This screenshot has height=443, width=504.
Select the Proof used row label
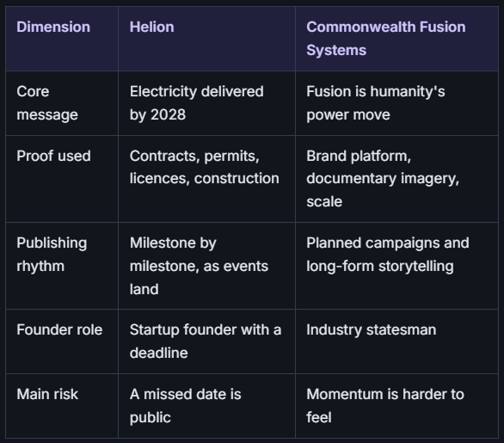pos(62,179)
